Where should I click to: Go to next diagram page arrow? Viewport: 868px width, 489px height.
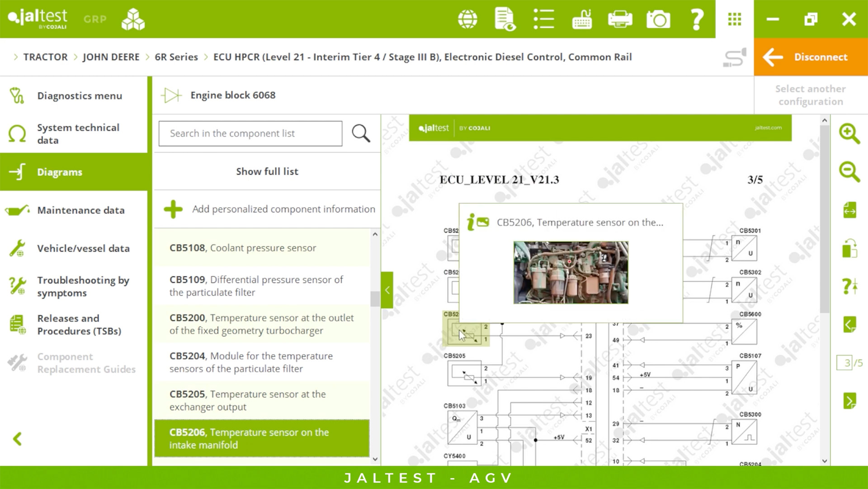pos(849,401)
